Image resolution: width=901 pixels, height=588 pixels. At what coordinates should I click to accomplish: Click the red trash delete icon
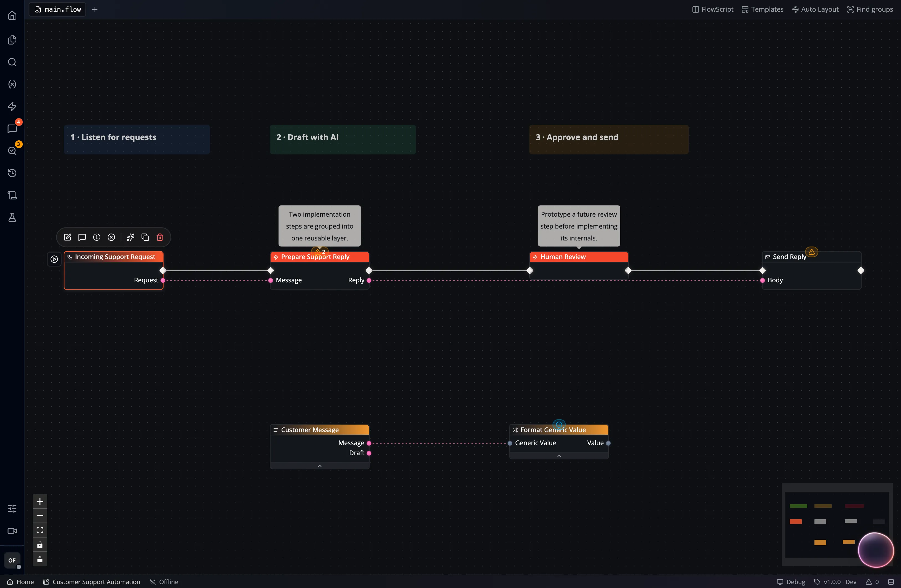(x=160, y=237)
